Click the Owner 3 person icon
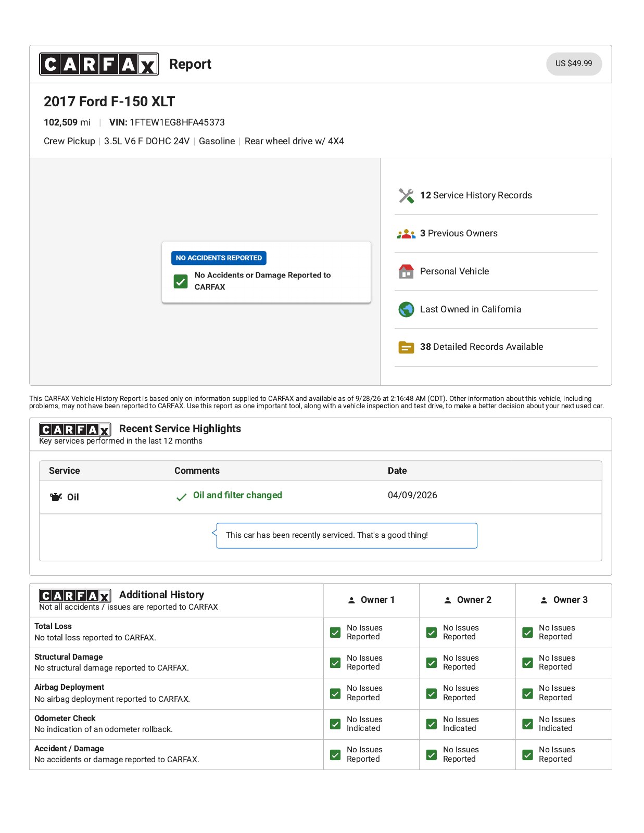The image size is (644, 833). [544, 600]
